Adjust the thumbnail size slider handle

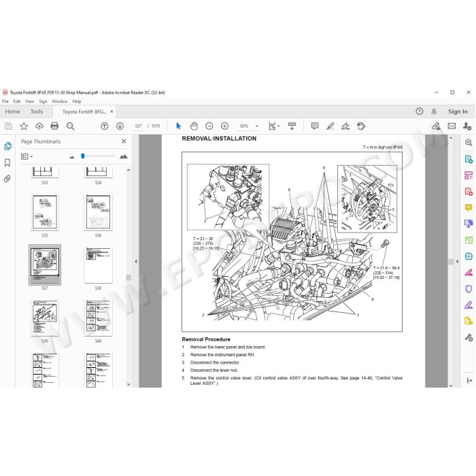[82, 156]
